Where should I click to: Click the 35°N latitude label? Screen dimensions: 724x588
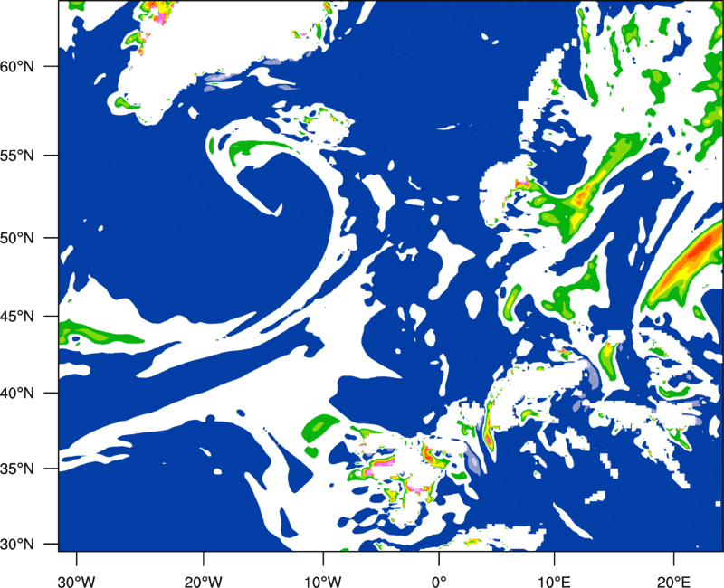coord(17,469)
